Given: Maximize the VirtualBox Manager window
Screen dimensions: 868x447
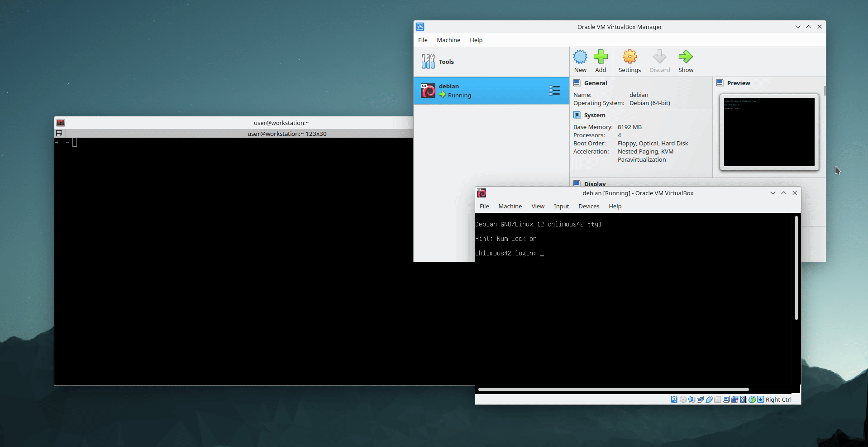Looking at the screenshot, I should click(809, 27).
